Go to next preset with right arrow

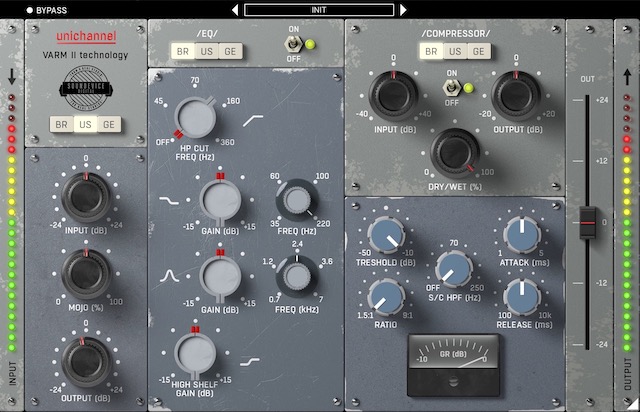tap(404, 10)
